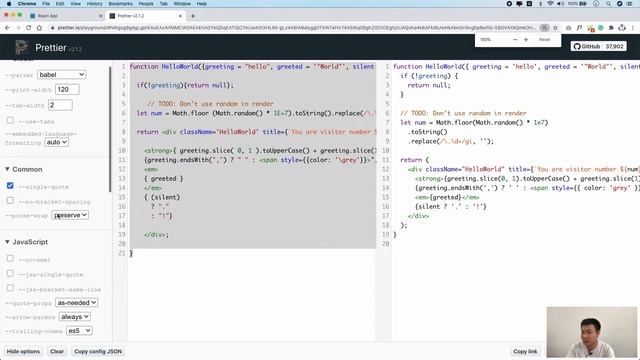
Task: Open the History menu
Action: [94, 4]
